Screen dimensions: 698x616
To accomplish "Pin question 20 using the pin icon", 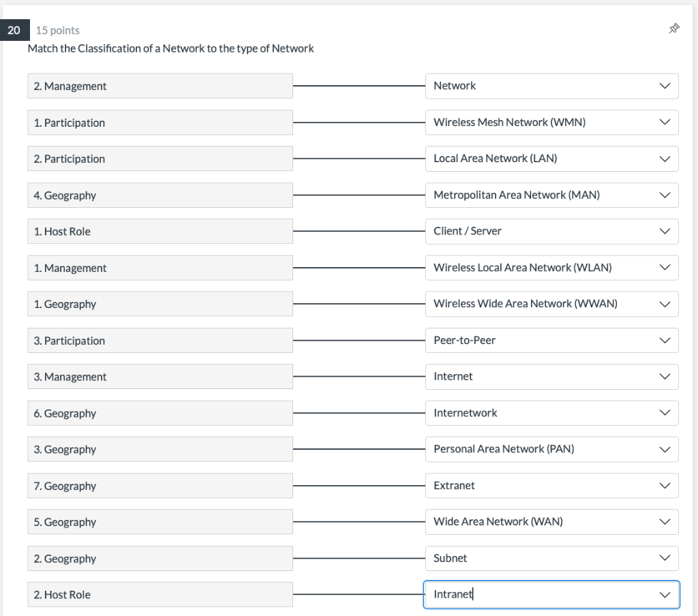I will pyautogui.click(x=674, y=29).
